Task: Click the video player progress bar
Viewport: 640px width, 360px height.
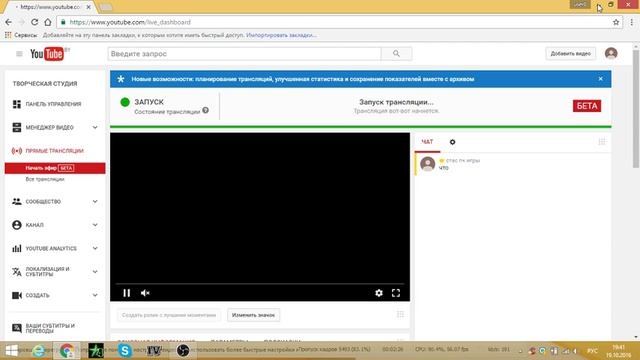Action: click(260, 283)
